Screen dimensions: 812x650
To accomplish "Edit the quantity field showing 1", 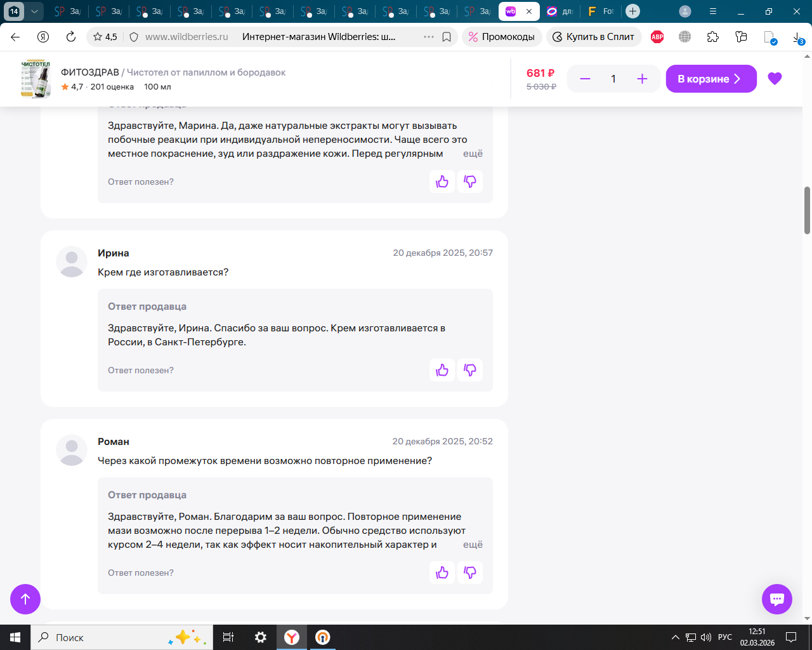I will (613, 79).
